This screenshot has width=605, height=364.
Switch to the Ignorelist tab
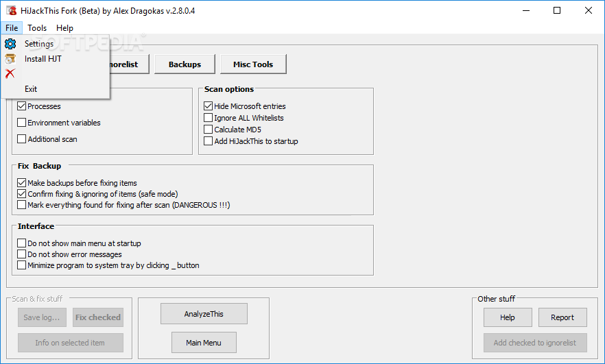click(129, 64)
